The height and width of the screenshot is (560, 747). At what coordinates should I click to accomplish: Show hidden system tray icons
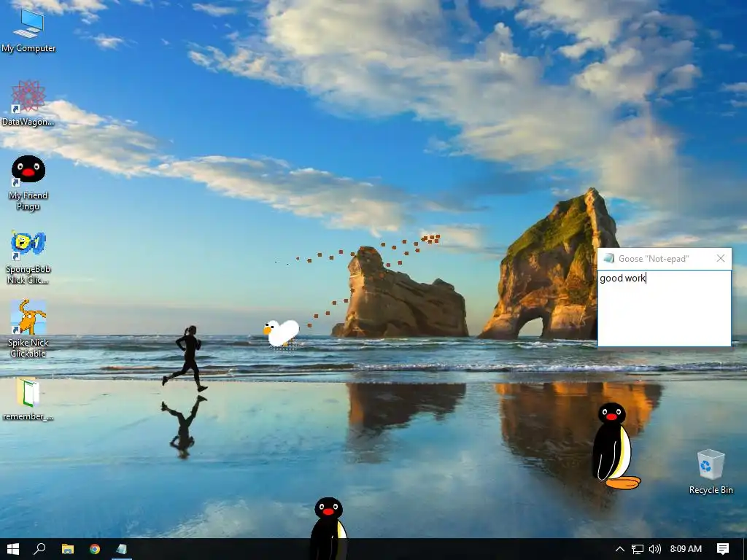(x=620, y=549)
